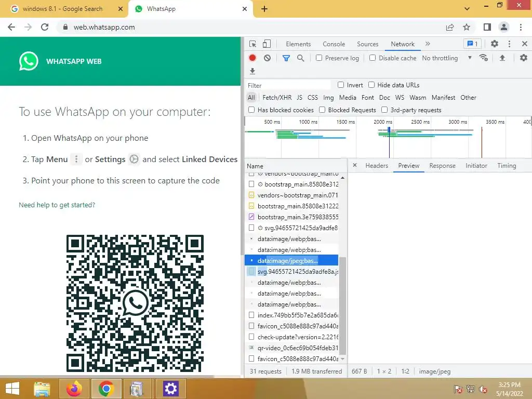Viewport: 532px width, 399px height.
Task: Check the Invert filter checkbox
Action: tap(341, 85)
